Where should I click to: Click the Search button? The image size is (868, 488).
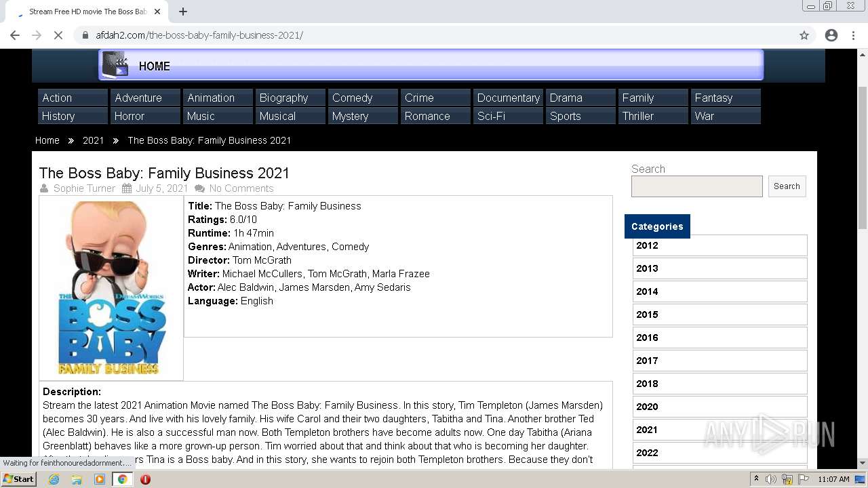(x=787, y=186)
